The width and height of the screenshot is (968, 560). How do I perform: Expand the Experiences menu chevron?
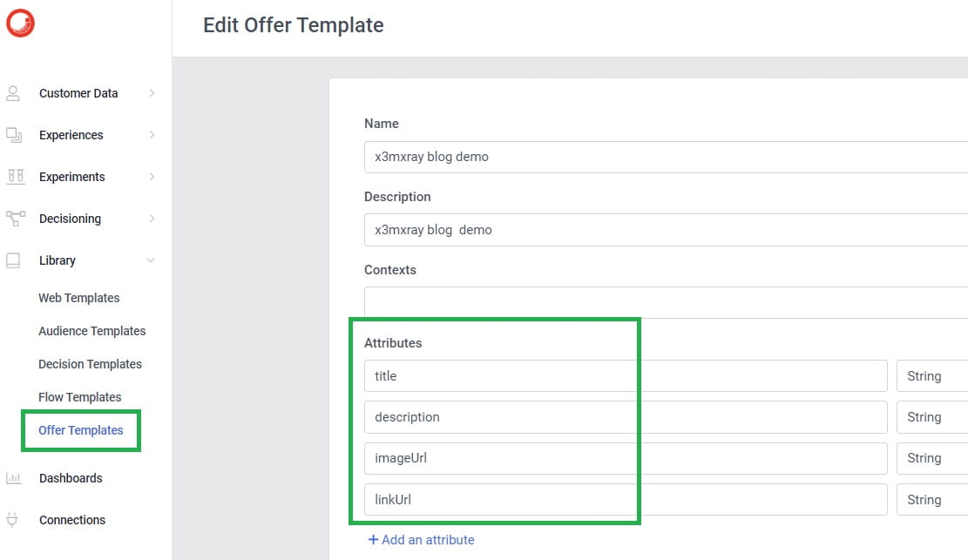pyautogui.click(x=152, y=135)
